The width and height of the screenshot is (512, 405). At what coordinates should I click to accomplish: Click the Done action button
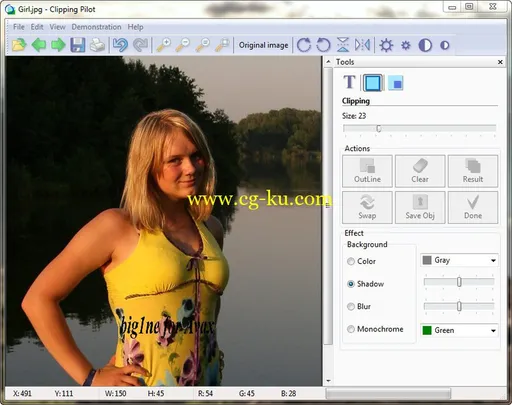pyautogui.click(x=473, y=207)
